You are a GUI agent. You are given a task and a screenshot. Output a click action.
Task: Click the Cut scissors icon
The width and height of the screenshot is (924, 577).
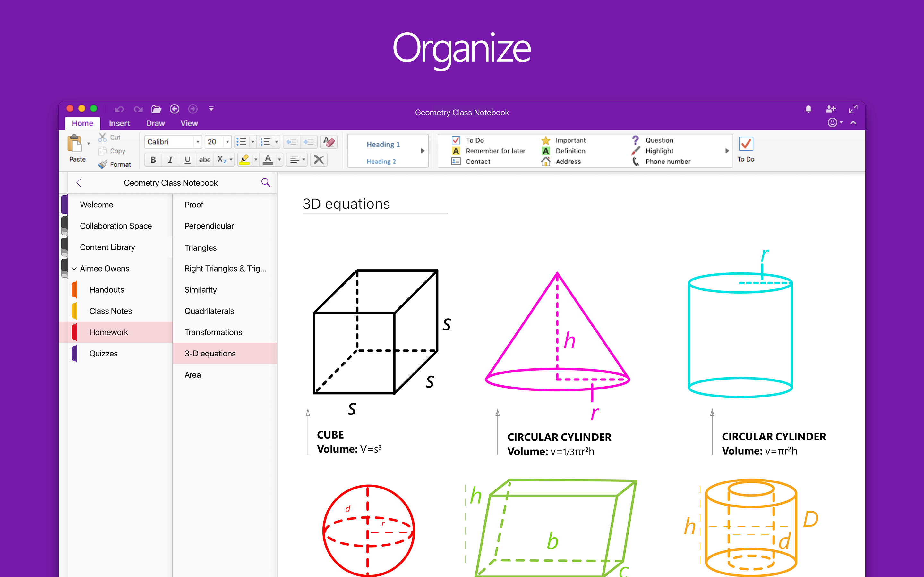[x=102, y=137]
